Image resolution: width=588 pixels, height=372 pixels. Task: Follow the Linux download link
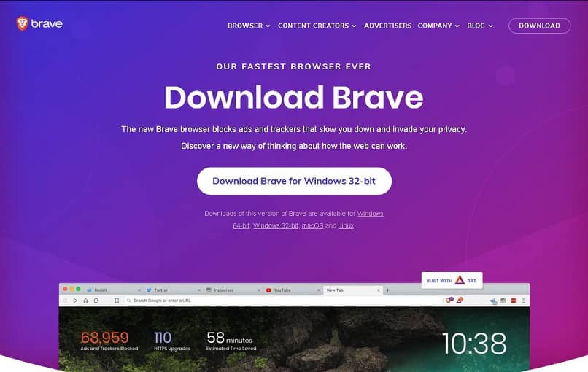pos(346,225)
